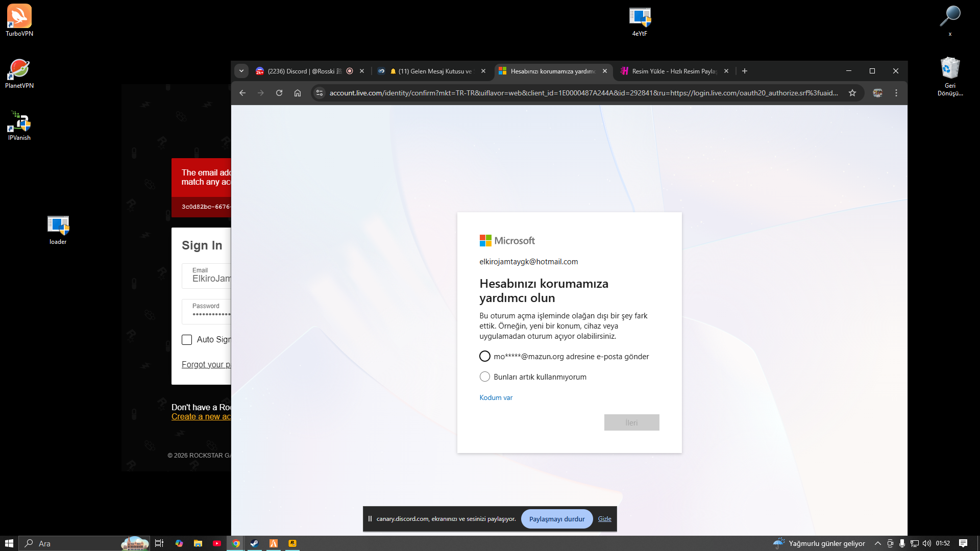Open the notification center icon
The width and height of the screenshot is (980, 551).
(x=963, y=543)
